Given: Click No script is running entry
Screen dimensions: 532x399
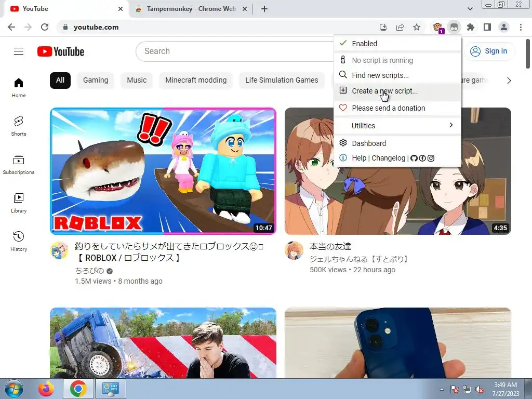Looking at the screenshot, I should (397, 60).
